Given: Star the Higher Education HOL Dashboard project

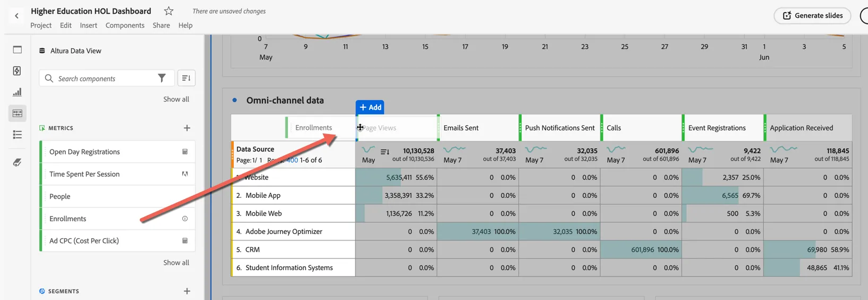Looking at the screenshot, I should coord(168,11).
